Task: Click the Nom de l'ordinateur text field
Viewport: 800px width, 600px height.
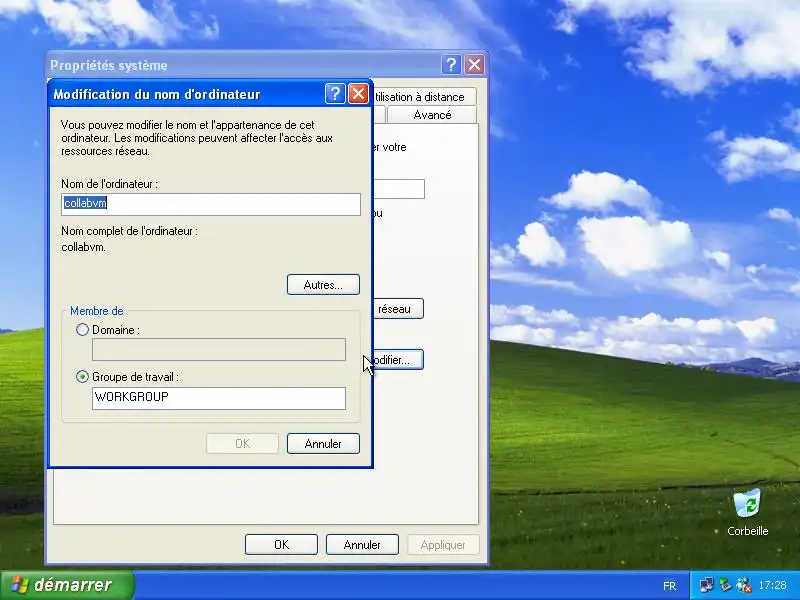Action: [211, 204]
